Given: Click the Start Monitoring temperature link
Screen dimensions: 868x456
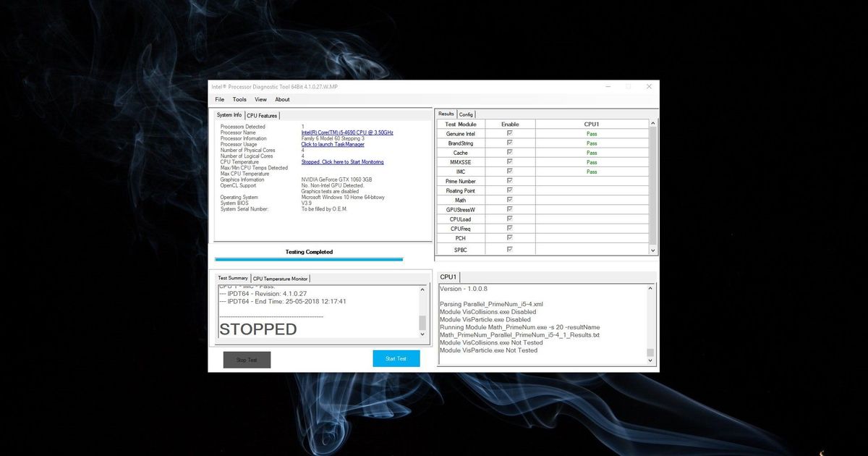Looking at the screenshot, I should [342, 162].
